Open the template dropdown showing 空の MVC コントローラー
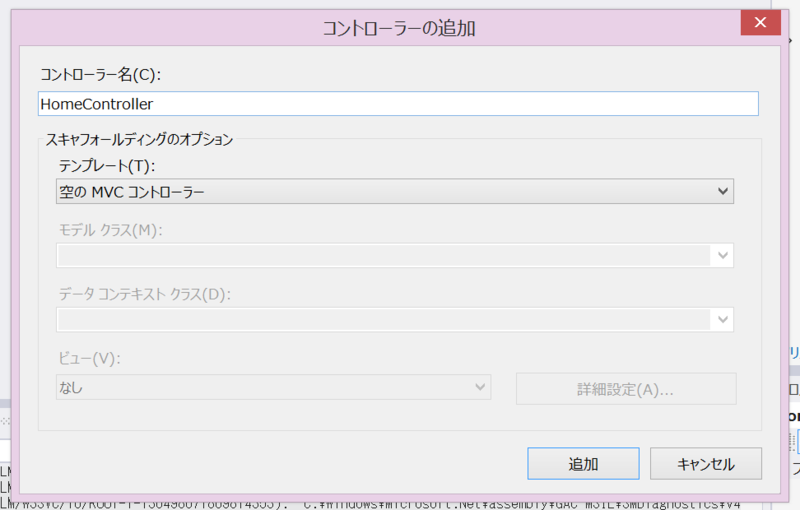800x510 pixels. [394, 191]
